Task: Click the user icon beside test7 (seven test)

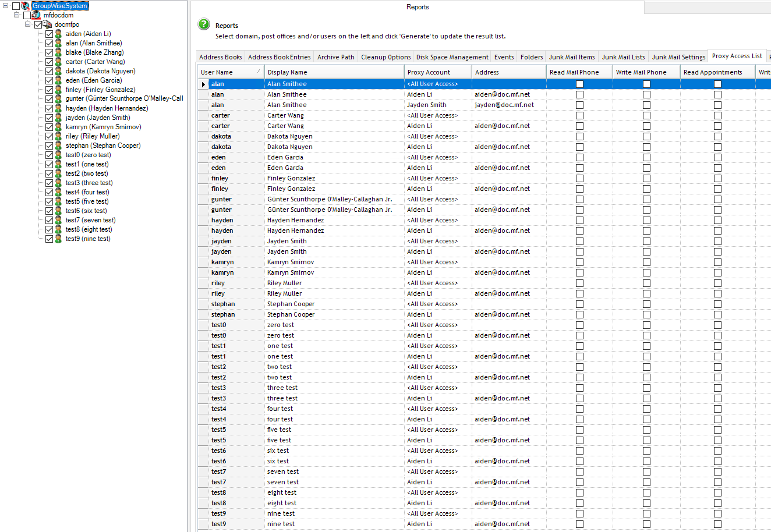Action: click(58, 220)
